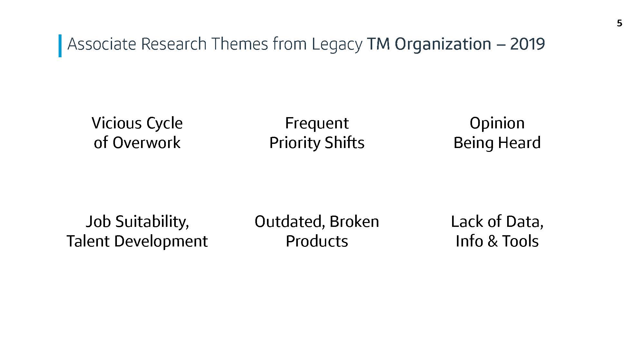Viewport: 644px width, 362px height.
Task: Select the word "Themes" in the heading
Action: [240, 44]
